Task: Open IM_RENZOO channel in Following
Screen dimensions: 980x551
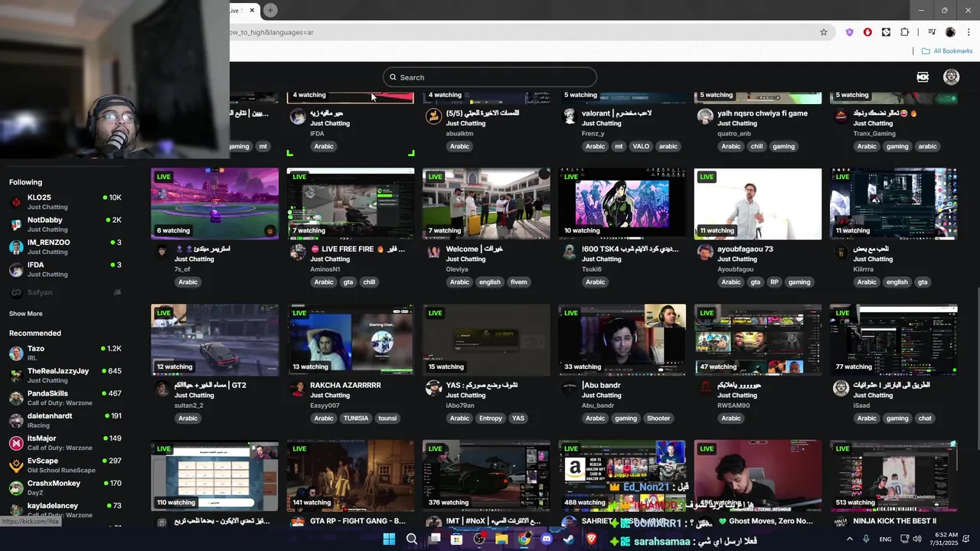Action: [x=65, y=246]
